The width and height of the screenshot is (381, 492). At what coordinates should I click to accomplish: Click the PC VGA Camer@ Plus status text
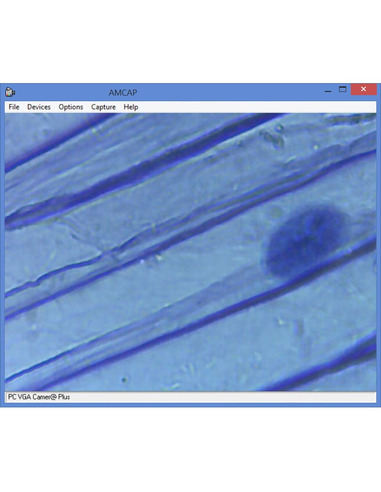(x=39, y=397)
